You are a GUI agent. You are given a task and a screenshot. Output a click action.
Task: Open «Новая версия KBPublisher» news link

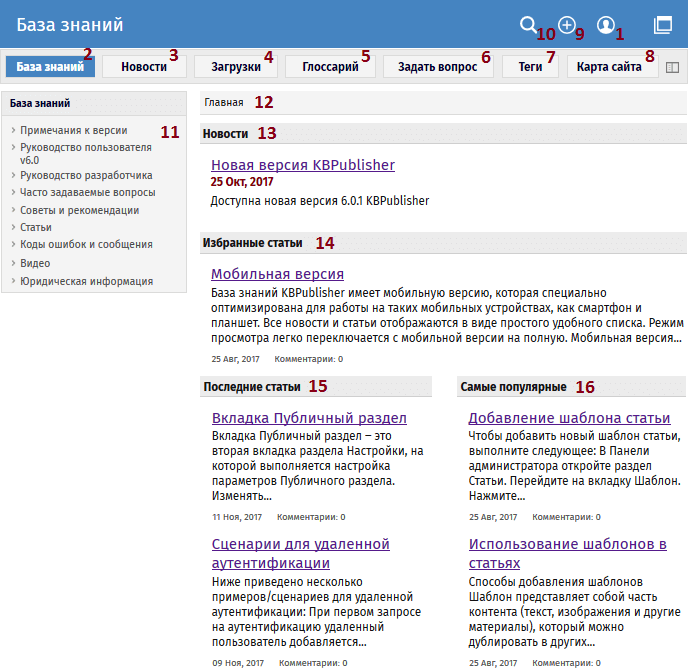pos(303,165)
